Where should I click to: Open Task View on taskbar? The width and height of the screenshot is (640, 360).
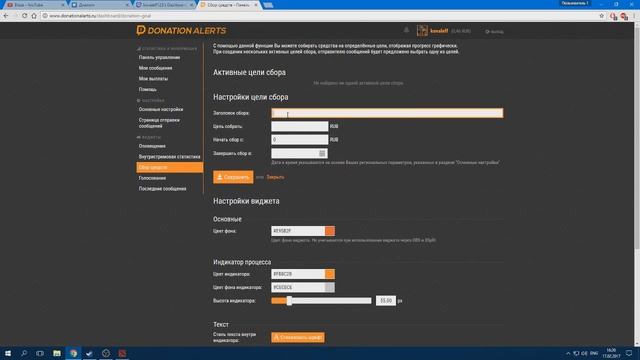(x=40, y=353)
